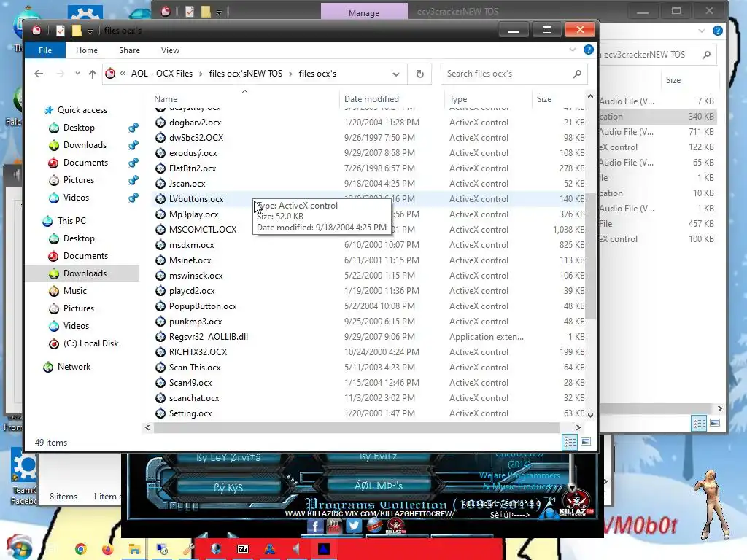Open File Explorer from the taskbar
747x560 pixels.
coord(134,549)
